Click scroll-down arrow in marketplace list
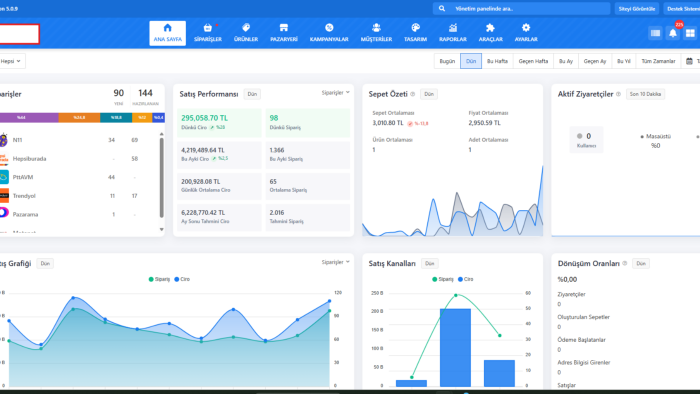 click(162, 229)
